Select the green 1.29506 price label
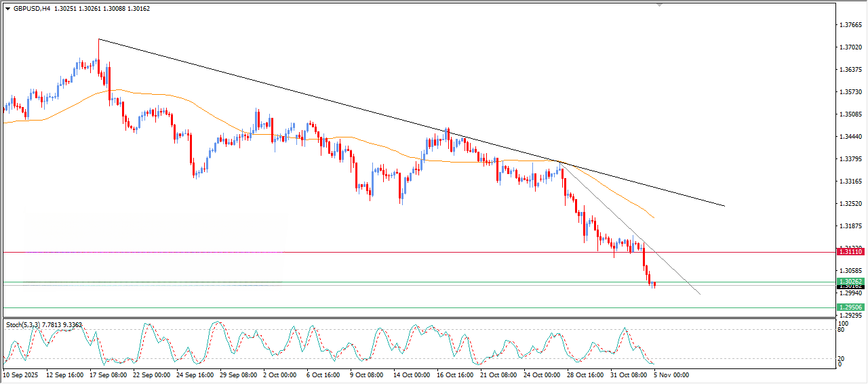The height and width of the screenshot is (384, 868). pos(850,307)
